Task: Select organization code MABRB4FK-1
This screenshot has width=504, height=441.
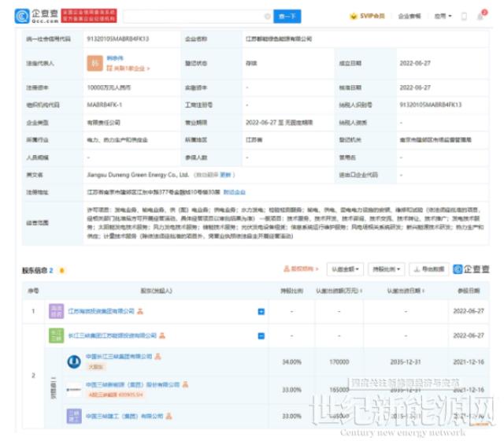Action: pos(105,105)
